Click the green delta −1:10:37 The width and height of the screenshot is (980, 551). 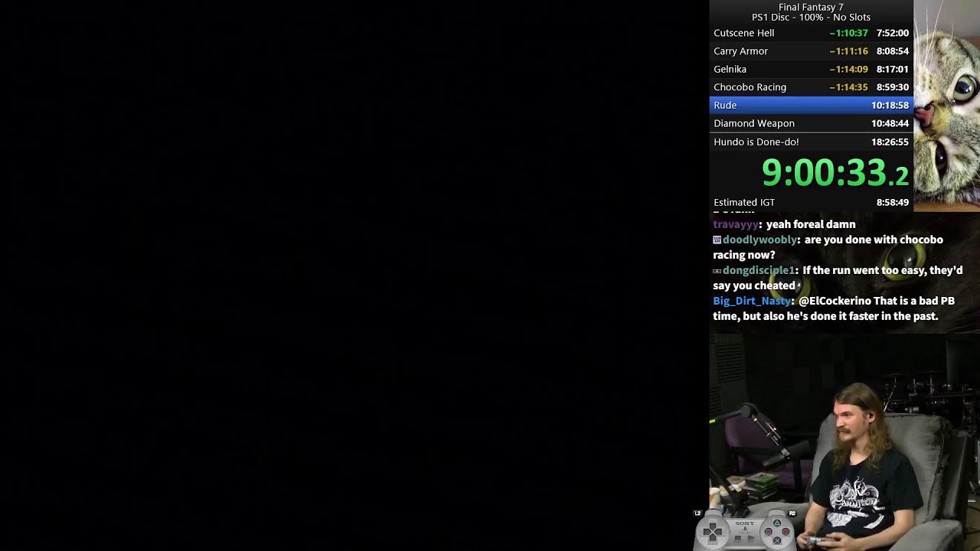848,33
